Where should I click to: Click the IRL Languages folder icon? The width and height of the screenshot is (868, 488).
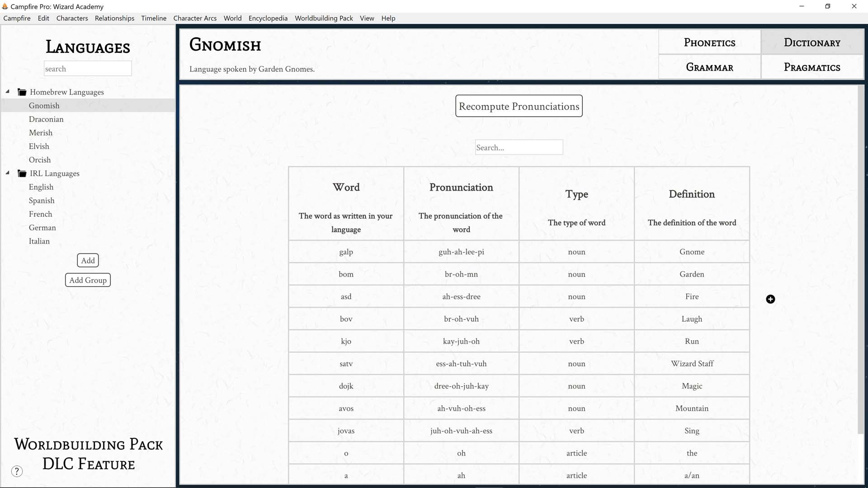point(22,173)
